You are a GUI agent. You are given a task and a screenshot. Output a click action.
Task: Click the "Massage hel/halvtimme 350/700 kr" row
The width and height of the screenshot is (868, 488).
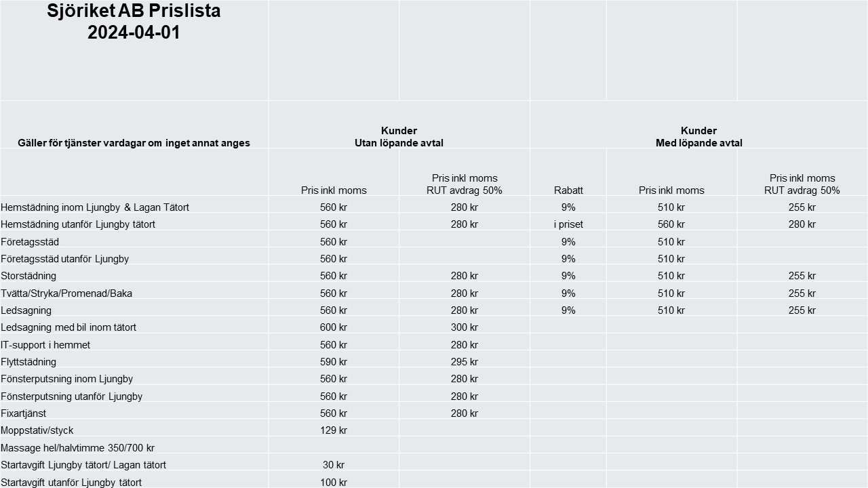(78, 448)
